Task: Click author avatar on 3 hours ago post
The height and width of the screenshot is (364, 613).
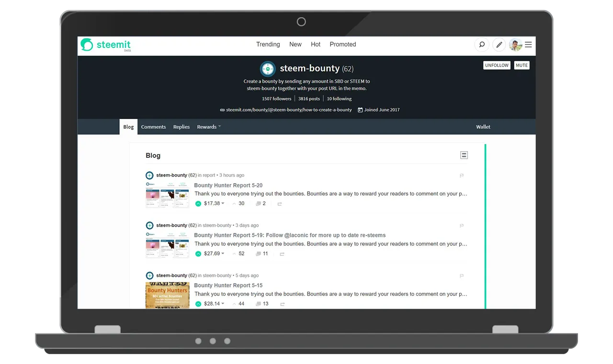Action: pyautogui.click(x=149, y=176)
